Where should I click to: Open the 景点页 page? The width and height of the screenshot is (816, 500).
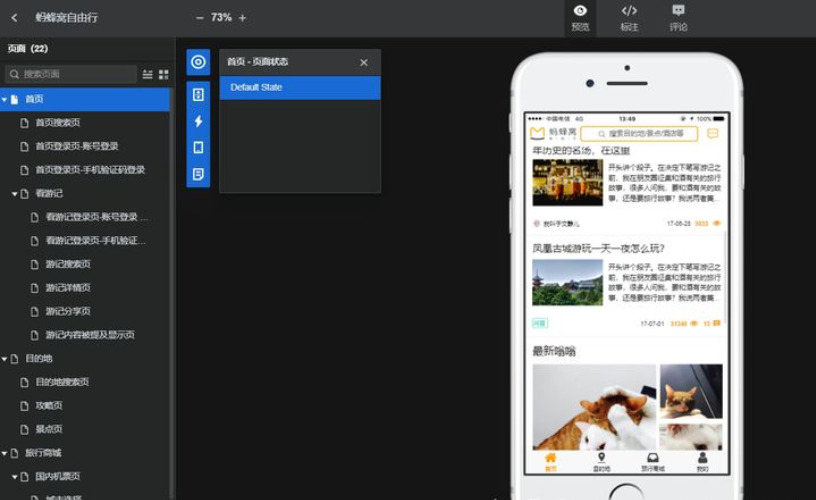click(49, 429)
